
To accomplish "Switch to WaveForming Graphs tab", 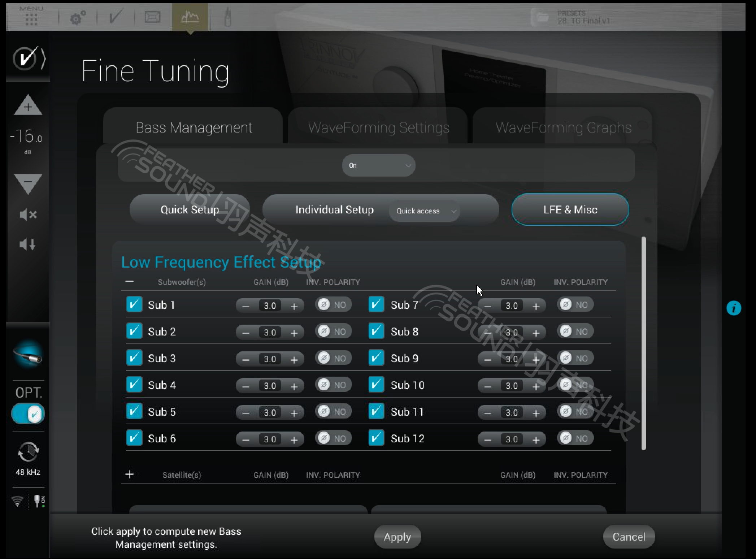I will (563, 127).
